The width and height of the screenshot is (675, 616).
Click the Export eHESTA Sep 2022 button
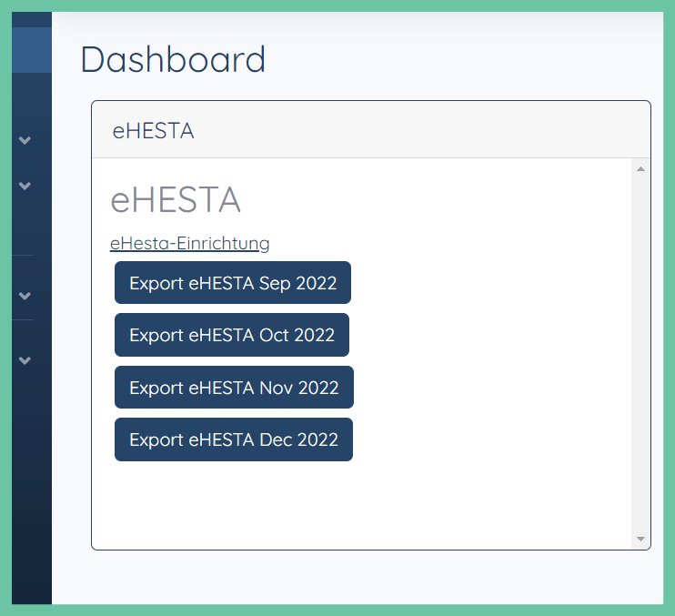233,283
